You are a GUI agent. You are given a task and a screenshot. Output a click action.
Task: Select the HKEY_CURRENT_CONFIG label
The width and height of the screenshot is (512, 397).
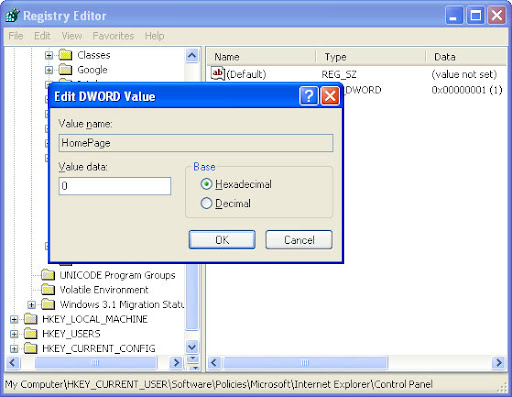pyautogui.click(x=99, y=348)
